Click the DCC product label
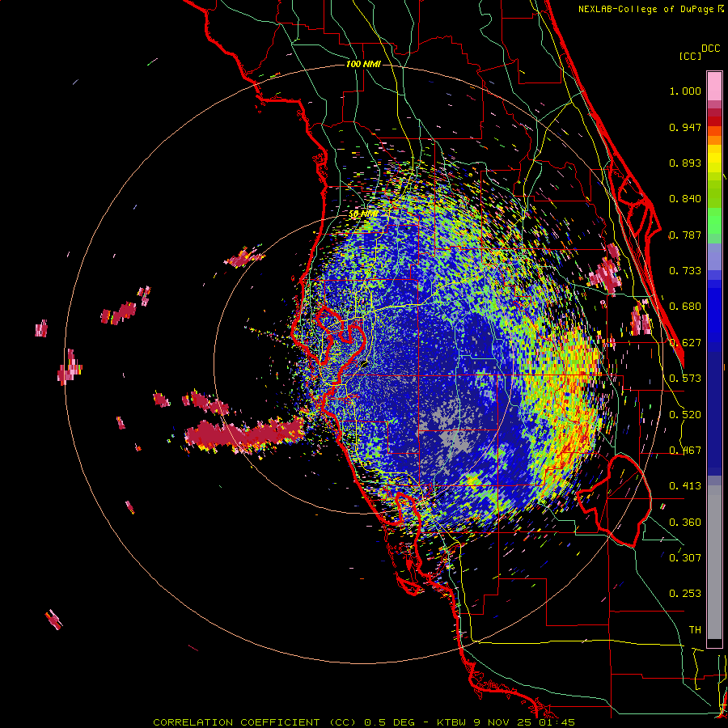728x728 pixels. point(710,49)
